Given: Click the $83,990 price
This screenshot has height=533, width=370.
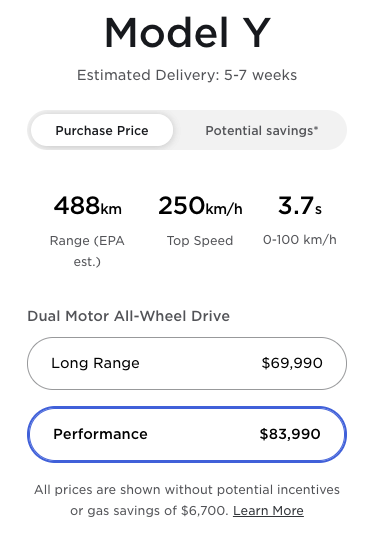Looking at the screenshot, I should pos(290,434).
